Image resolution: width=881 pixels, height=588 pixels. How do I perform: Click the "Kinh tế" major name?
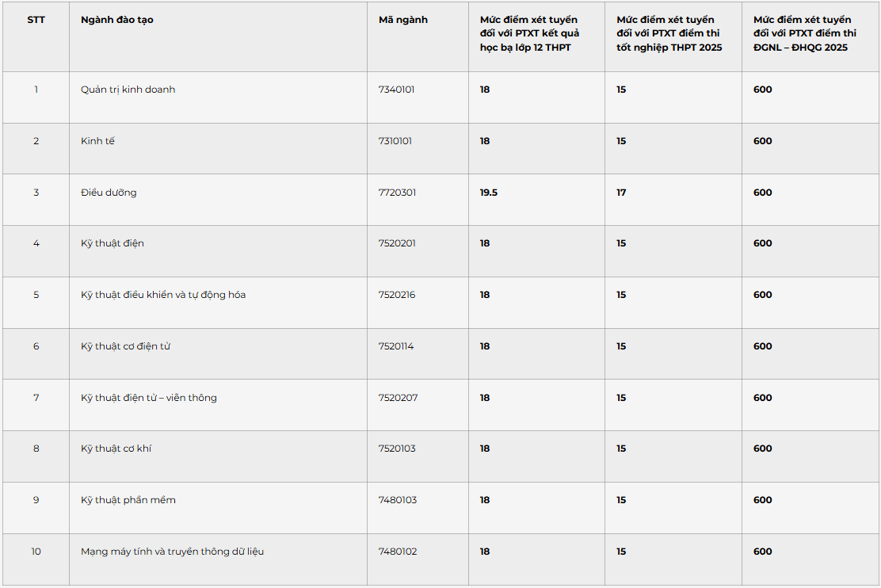tap(97, 141)
